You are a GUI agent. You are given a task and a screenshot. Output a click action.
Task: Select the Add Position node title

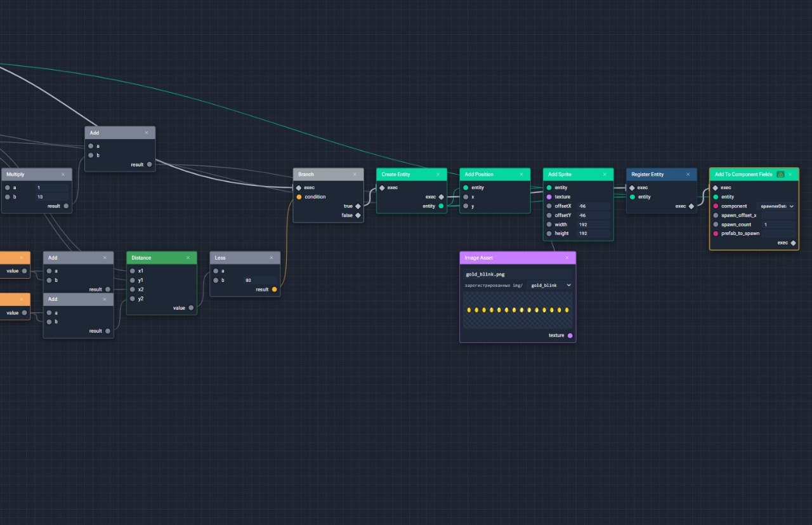[479, 175]
